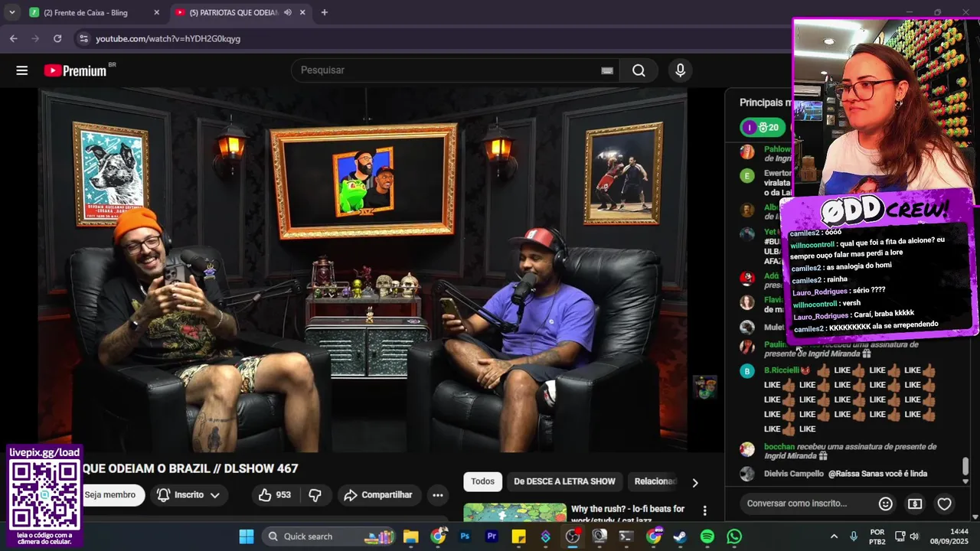980x551 pixels.
Task: Filter by De DESCE A LETRA SHOW chip
Action: click(564, 481)
